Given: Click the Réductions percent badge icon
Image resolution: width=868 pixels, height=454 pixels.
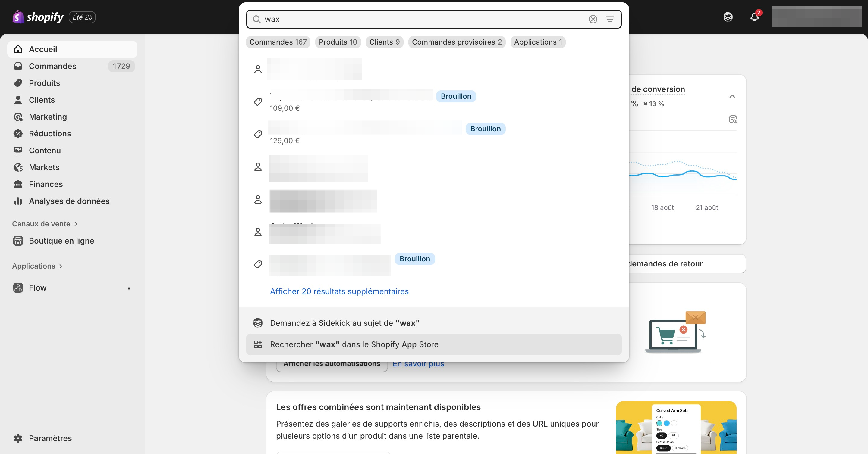Looking at the screenshot, I should (18, 134).
